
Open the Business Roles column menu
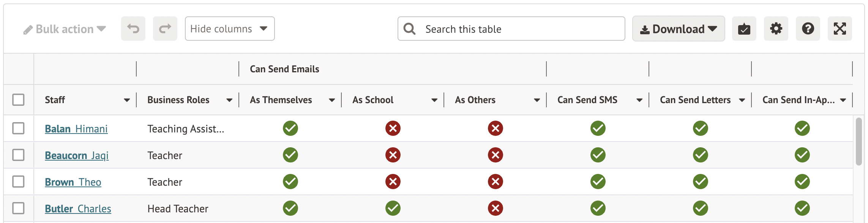(x=229, y=100)
